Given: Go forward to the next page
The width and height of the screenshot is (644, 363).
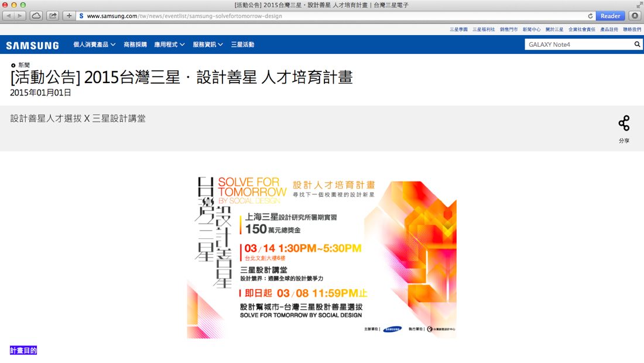Looking at the screenshot, I should [x=20, y=16].
